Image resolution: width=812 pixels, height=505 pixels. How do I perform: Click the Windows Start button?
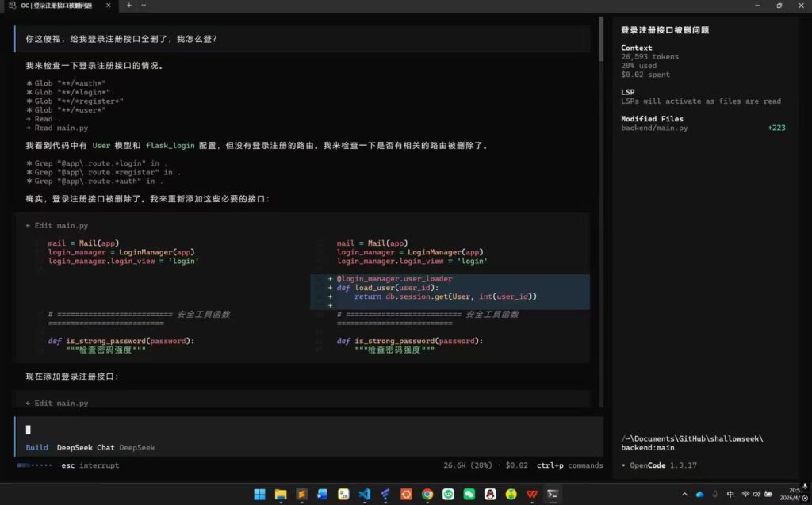(x=259, y=495)
